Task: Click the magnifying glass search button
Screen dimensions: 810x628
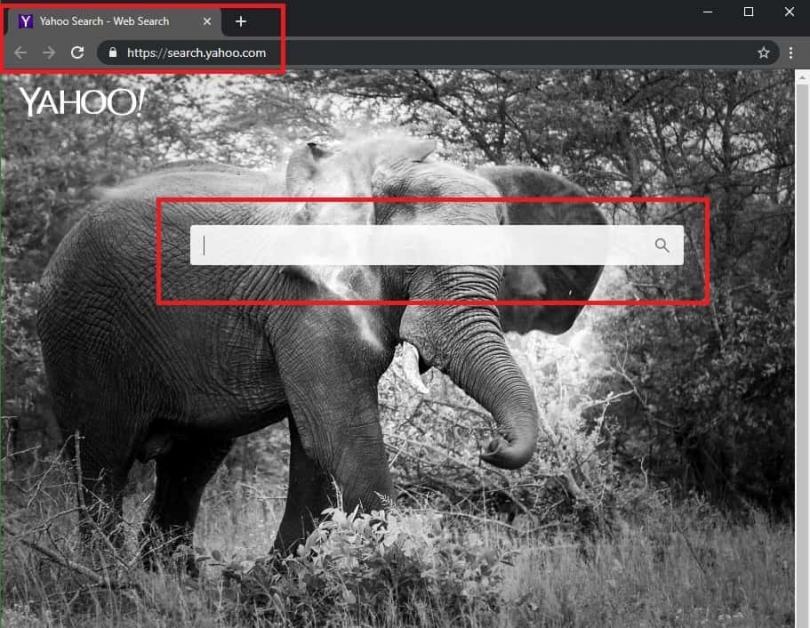Action: pos(662,245)
